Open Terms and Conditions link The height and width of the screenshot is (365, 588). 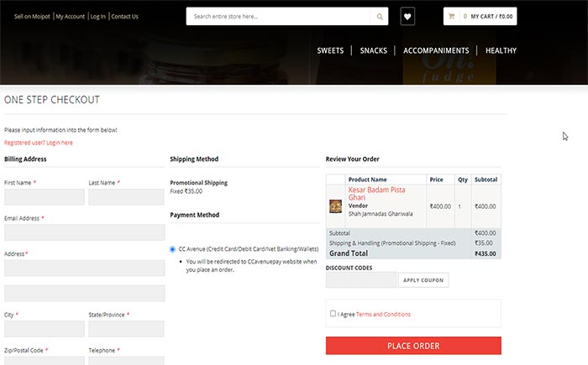(x=383, y=314)
